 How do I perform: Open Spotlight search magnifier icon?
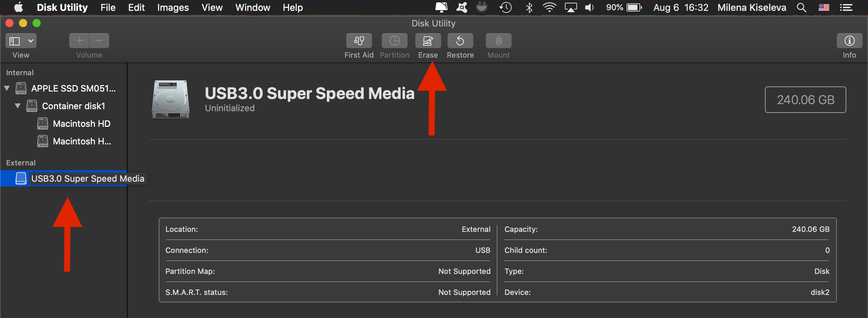(x=802, y=7)
